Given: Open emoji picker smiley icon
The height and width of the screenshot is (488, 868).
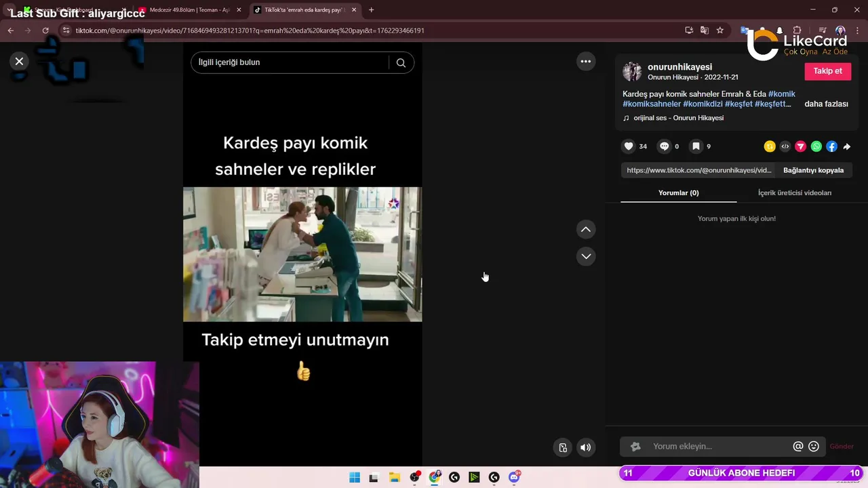Looking at the screenshot, I should 814,447.
